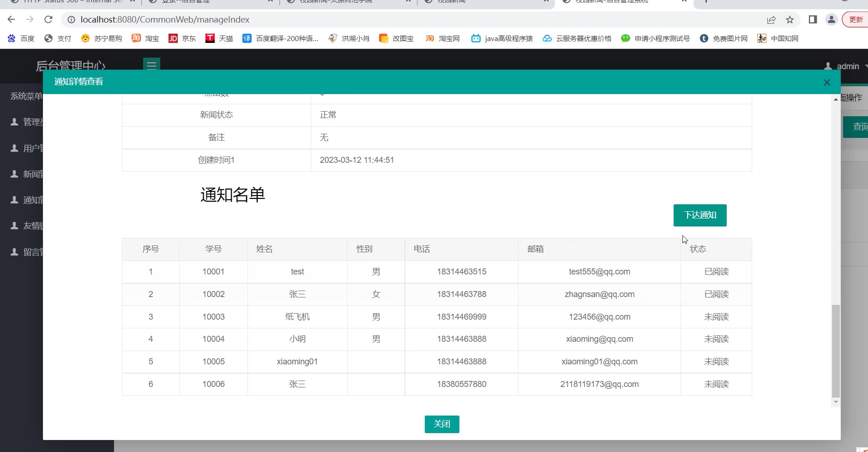Image resolution: width=868 pixels, height=452 pixels.
Task: Open the 申请小程序测试号 bookmark
Action: point(656,38)
